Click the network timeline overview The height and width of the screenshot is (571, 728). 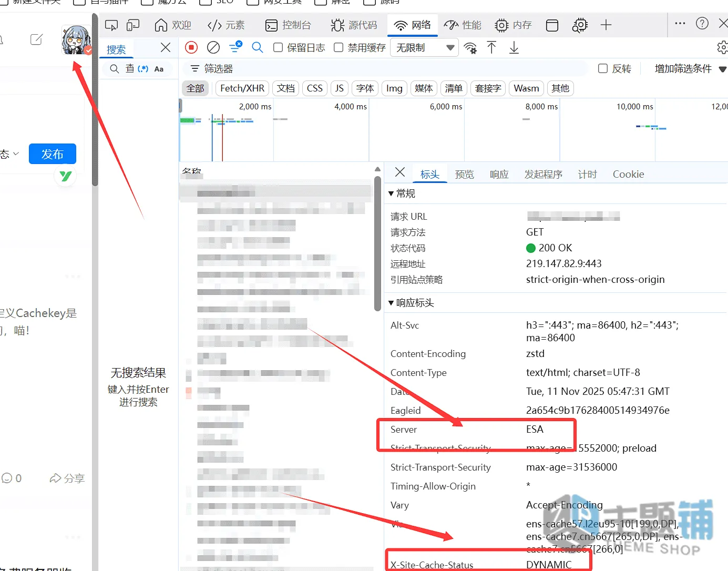[453, 130]
